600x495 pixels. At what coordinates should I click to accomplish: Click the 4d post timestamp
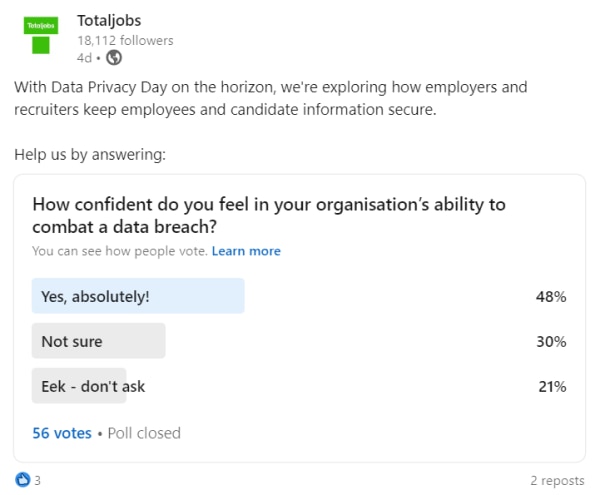coord(84,58)
